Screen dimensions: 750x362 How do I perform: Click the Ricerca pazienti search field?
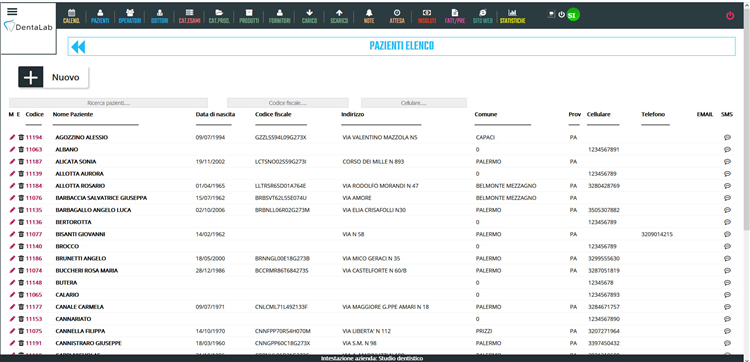point(109,103)
